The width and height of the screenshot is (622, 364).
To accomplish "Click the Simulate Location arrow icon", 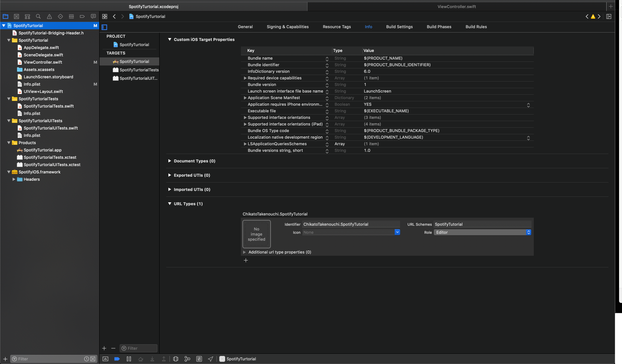I will pyautogui.click(x=211, y=359).
